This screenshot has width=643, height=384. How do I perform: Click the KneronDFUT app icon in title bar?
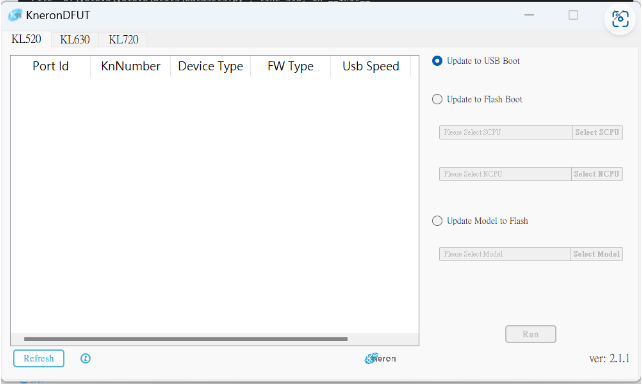(15, 15)
